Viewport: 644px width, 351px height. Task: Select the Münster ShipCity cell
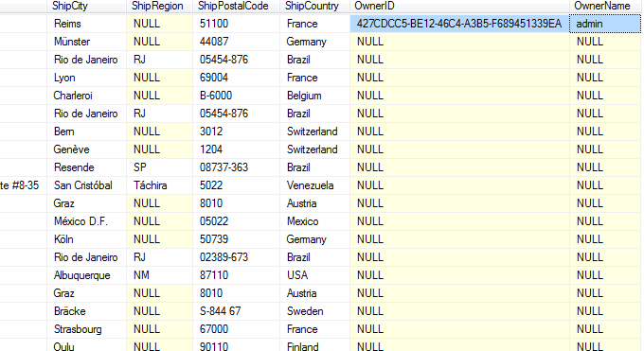tap(87, 42)
